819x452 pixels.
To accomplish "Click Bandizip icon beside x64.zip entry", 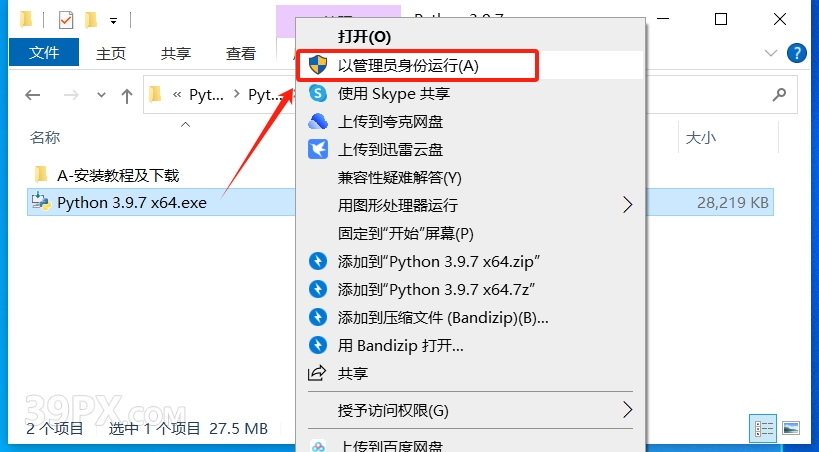I will tap(318, 261).
